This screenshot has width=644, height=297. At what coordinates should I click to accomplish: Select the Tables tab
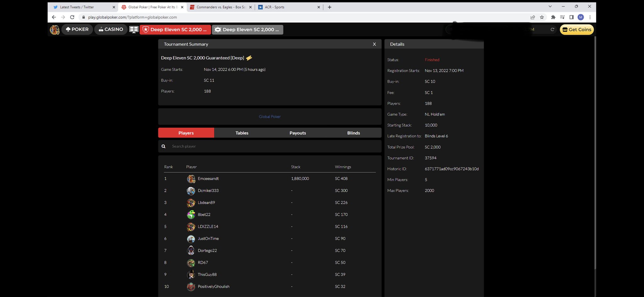point(241,132)
